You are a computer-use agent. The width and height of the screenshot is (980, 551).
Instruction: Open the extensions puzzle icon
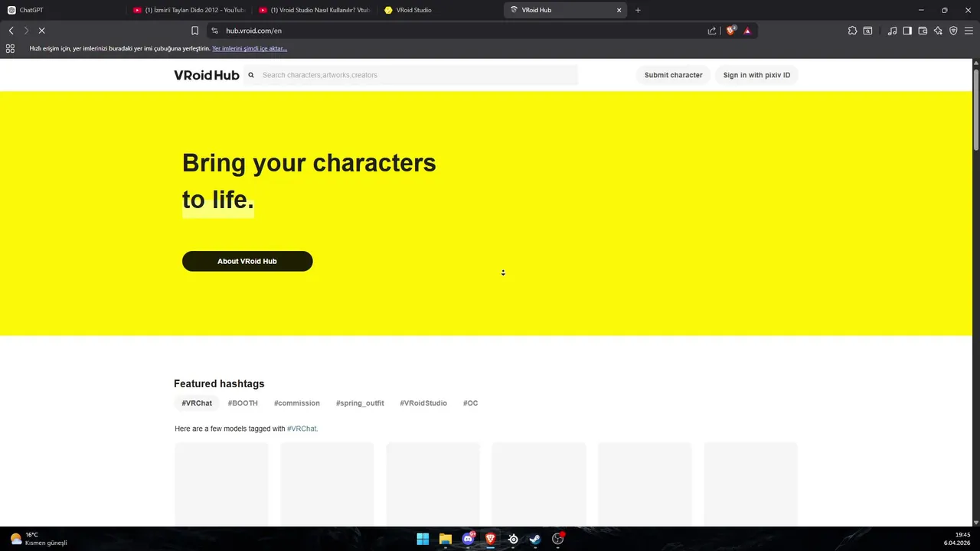click(x=852, y=31)
